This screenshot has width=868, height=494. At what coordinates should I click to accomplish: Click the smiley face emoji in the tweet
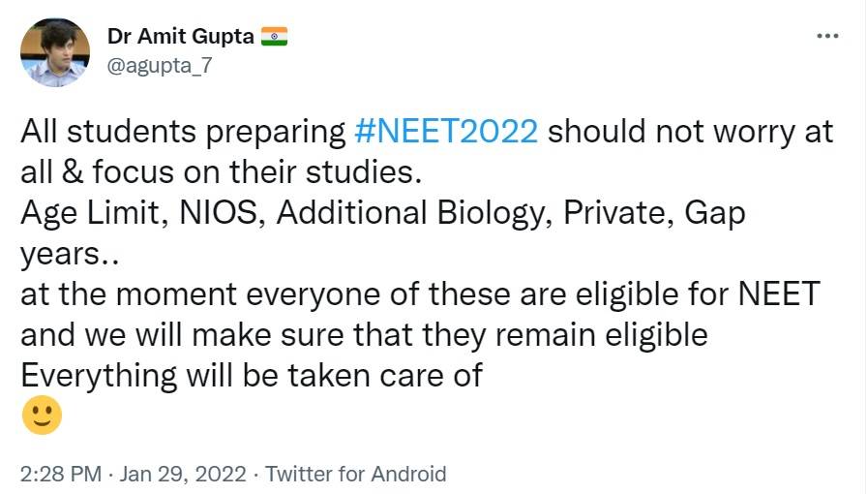[42, 417]
